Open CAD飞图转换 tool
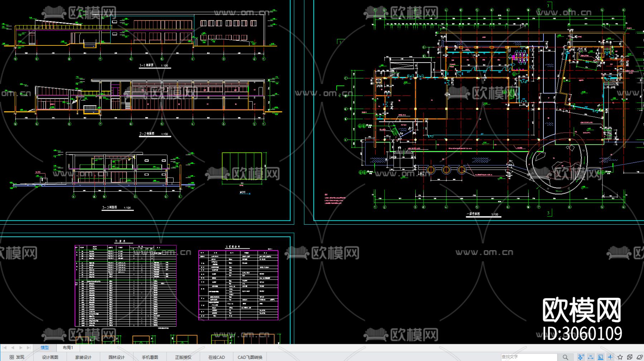This screenshot has width=644, height=361. (250, 357)
